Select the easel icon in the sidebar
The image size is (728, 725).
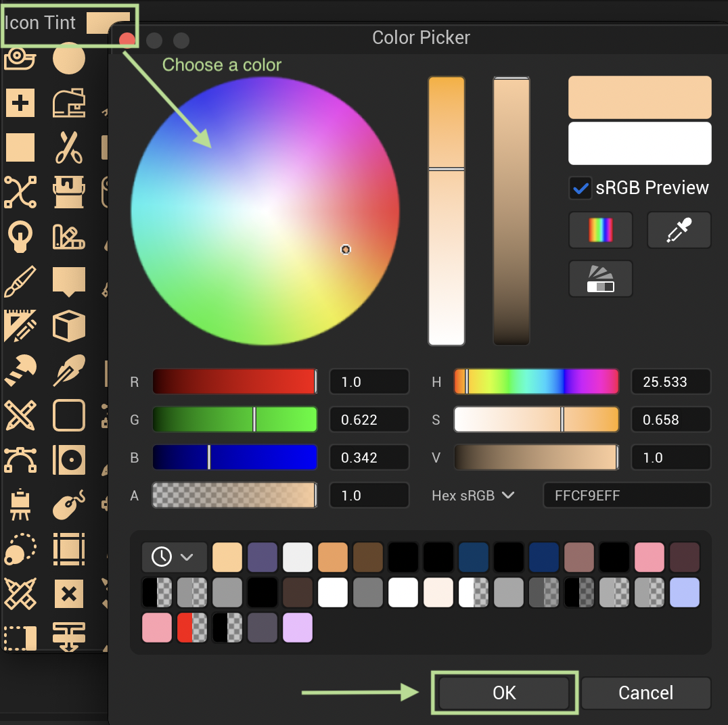coord(20,505)
